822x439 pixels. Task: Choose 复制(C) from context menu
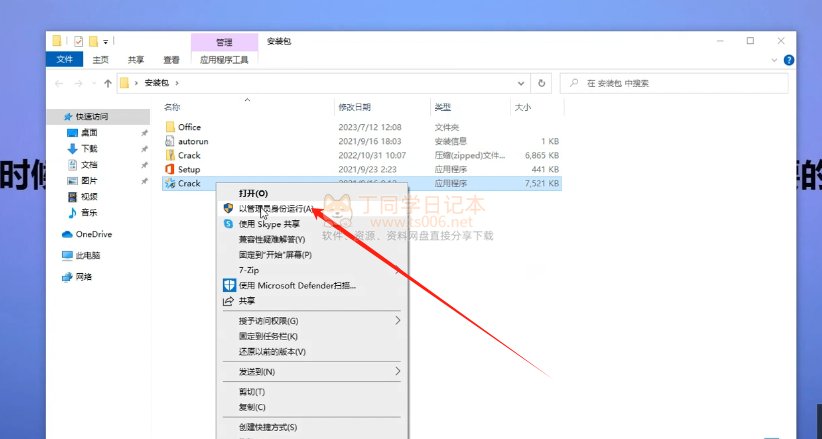click(x=312, y=407)
